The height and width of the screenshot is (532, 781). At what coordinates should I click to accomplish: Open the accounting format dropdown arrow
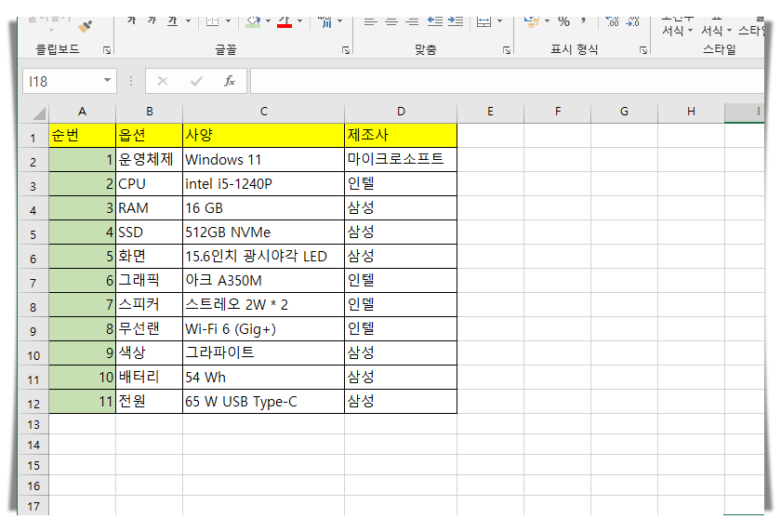click(x=547, y=20)
